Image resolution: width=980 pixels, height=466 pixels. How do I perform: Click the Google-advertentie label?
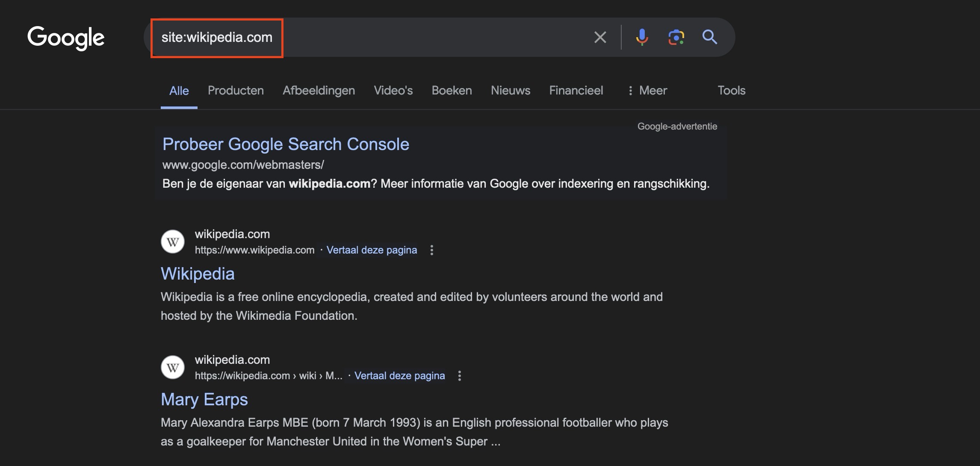click(x=677, y=127)
